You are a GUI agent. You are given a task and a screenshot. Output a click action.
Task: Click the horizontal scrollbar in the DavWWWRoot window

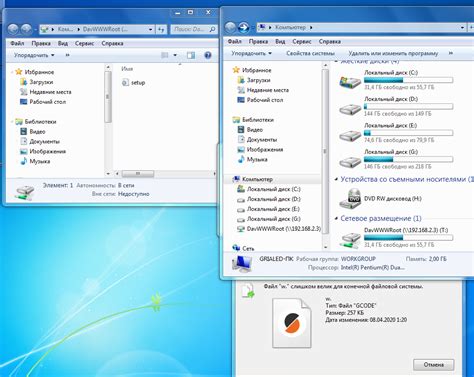click(138, 174)
